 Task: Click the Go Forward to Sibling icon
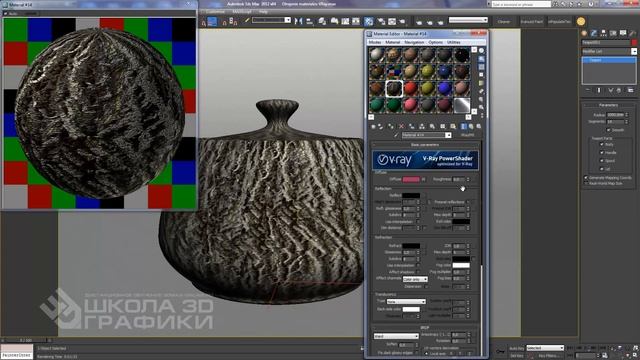point(478,127)
